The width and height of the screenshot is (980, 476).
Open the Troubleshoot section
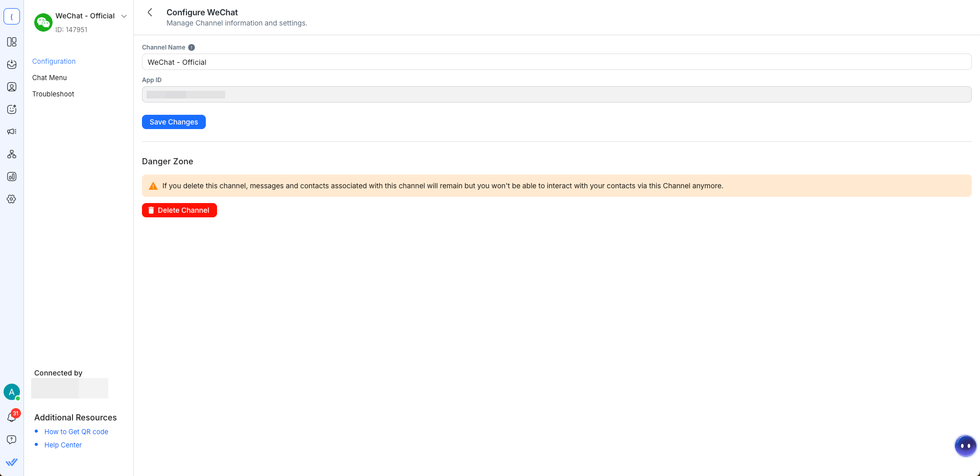(53, 94)
